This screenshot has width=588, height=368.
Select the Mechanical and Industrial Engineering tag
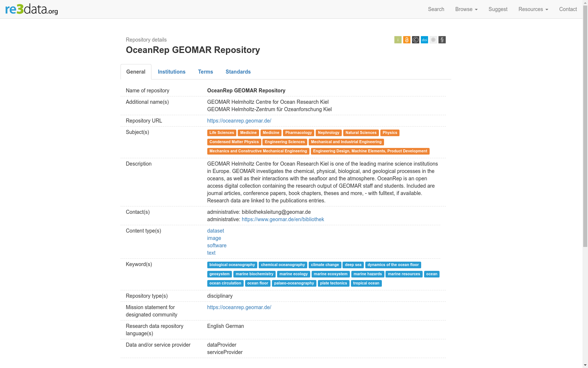point(346,142)
